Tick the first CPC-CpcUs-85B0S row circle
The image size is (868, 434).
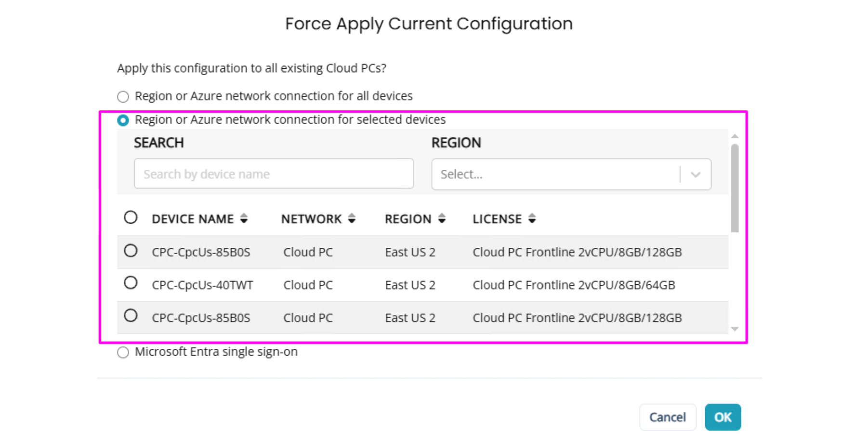tap(131, 251)
